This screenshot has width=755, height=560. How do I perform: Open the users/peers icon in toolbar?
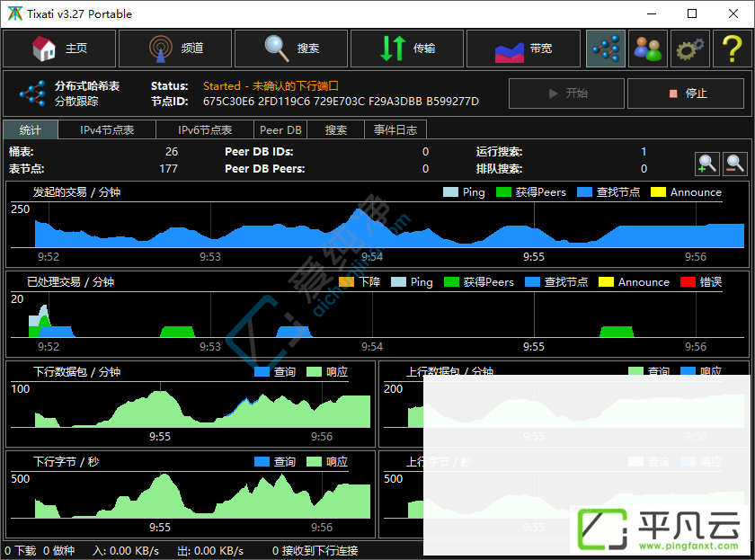pyautogui.click(x=648, y=49)
